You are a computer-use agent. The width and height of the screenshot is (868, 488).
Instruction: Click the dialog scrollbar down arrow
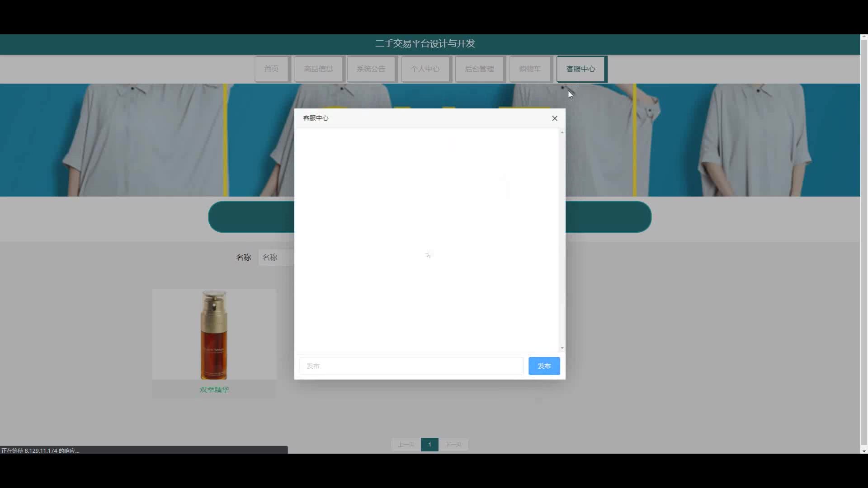coord(562,348)
